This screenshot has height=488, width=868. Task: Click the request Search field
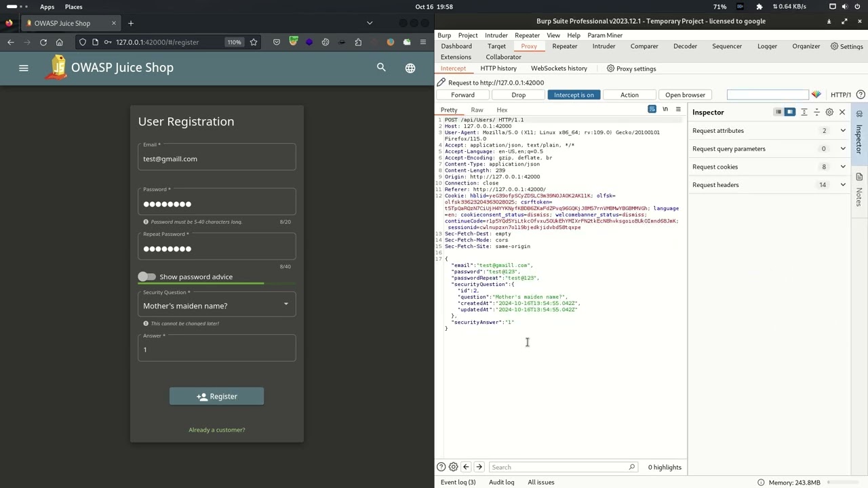[564, 467]
